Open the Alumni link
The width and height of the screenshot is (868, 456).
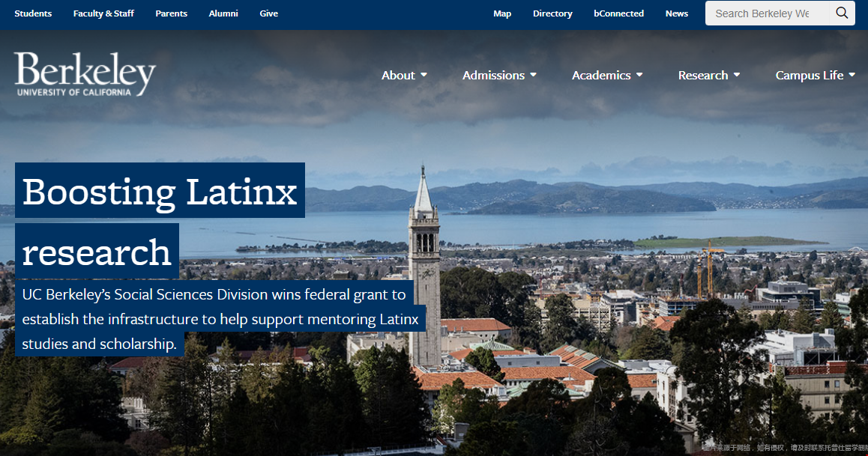(223, 13)
